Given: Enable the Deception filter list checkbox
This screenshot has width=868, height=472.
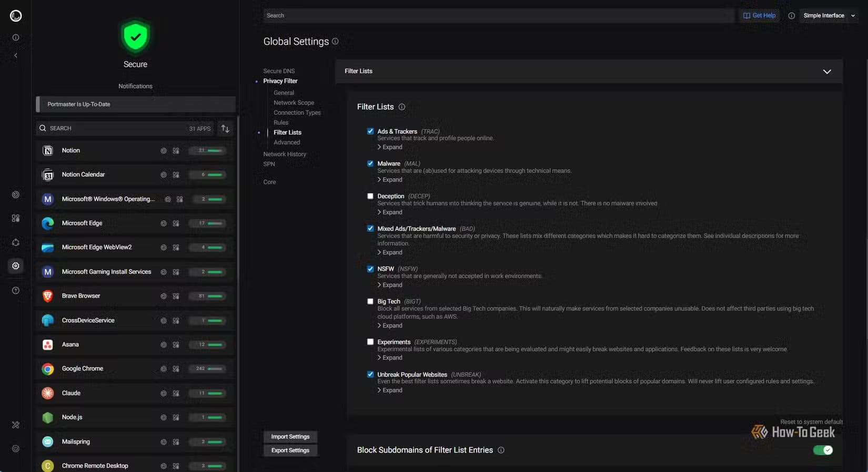Looking at the screenshot, I should point(370,196).
